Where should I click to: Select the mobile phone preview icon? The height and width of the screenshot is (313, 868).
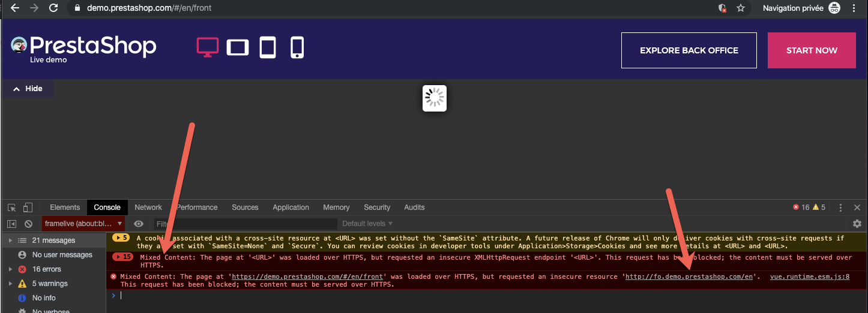[x=297, y=47]
